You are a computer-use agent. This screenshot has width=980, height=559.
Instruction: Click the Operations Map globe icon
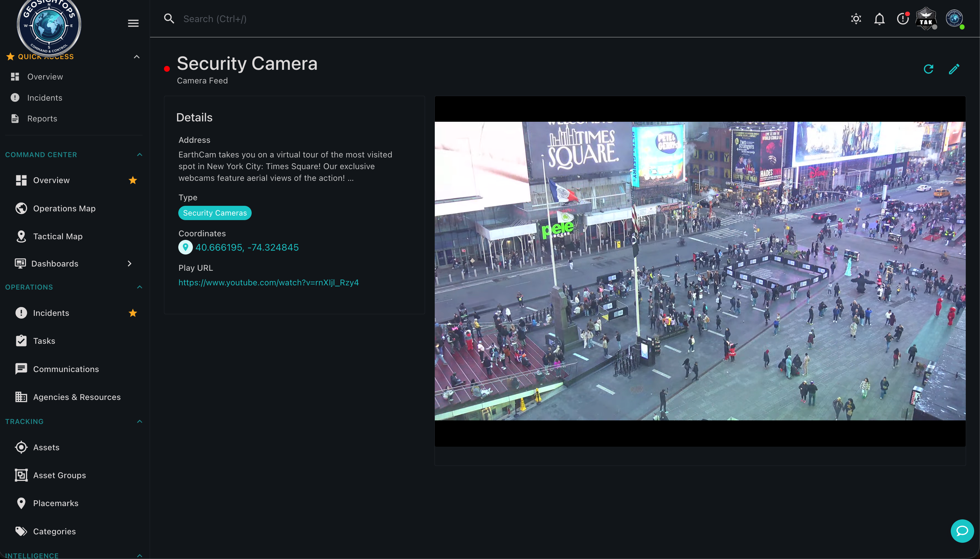click(x=21, y=208)
